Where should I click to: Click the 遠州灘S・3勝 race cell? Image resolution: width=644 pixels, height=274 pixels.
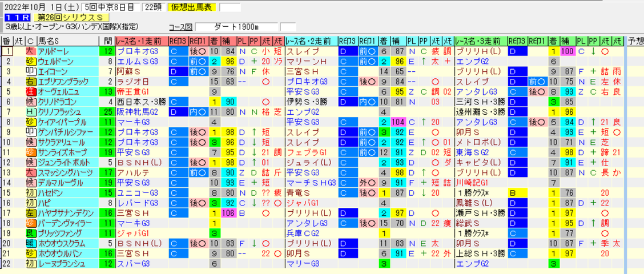481,112
